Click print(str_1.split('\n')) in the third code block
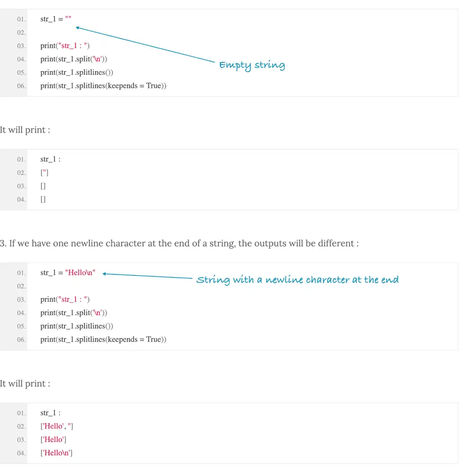Image resolution: width=461 pixels, height=476 pixels. 73,313
